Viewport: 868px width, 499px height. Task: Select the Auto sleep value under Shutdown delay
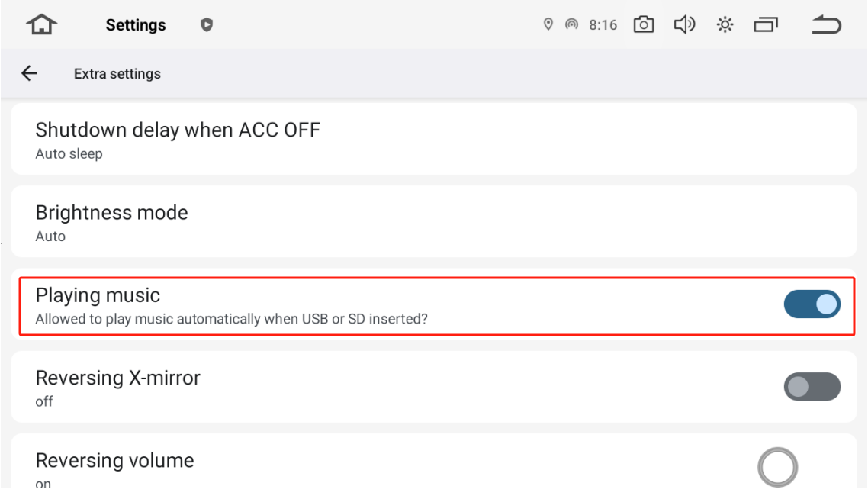69,154
